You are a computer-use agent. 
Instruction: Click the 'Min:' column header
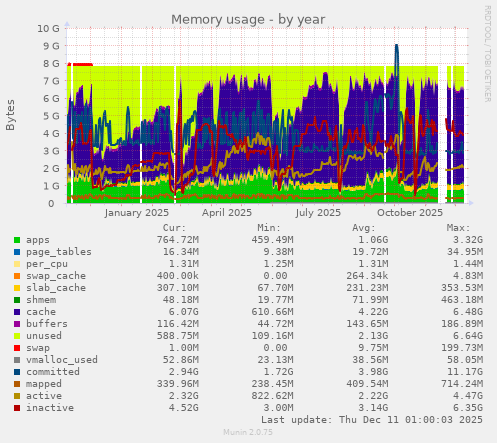click(x=269, y=228)
